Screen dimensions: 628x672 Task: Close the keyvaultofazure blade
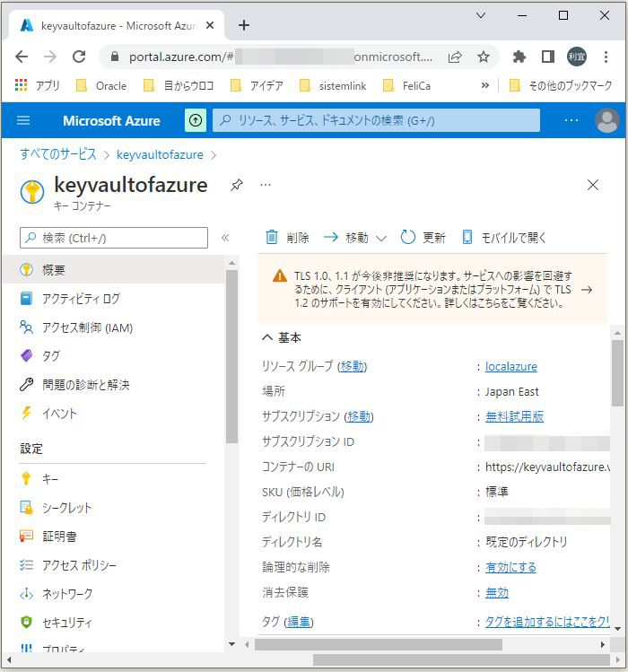pyautogui.click(x=593, y=185)
